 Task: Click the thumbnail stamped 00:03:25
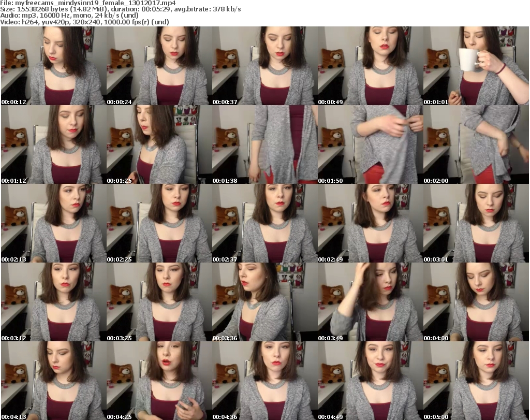pyautogui.click(x=159, y=302)
